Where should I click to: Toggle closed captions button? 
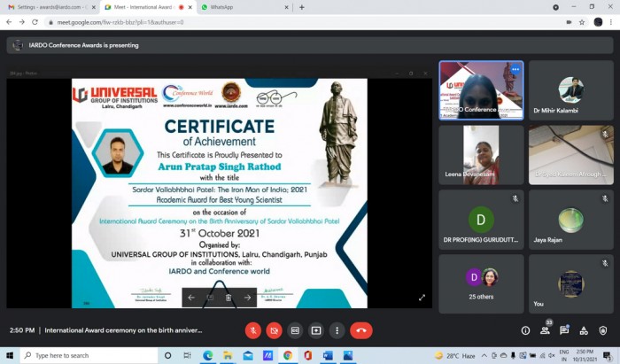[x=296, y=330]
